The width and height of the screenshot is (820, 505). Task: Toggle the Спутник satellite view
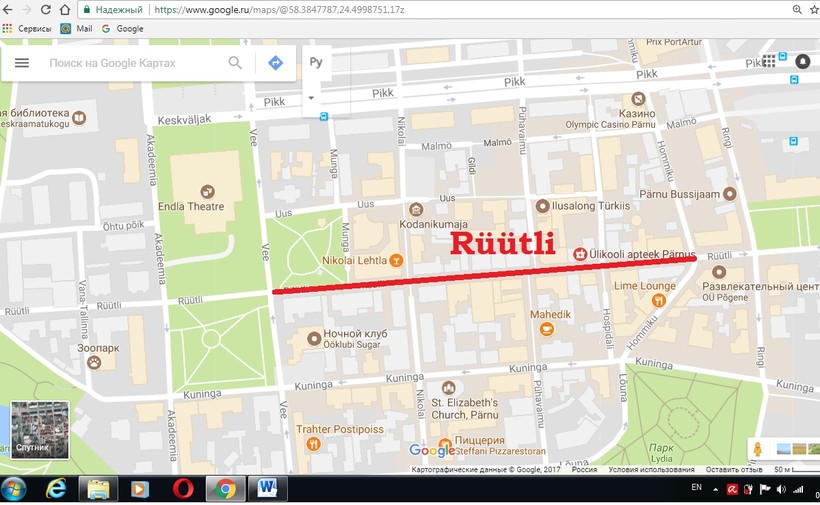pos(40,430)
